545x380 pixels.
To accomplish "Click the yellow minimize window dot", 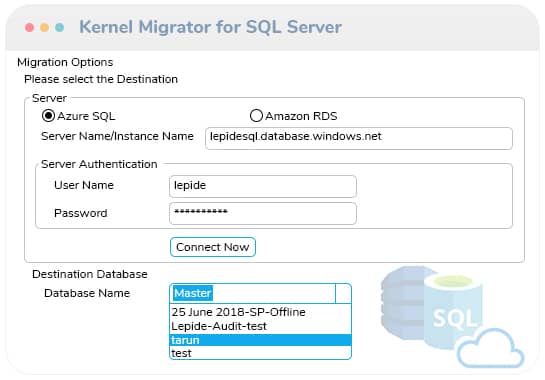I will [44, 27].
